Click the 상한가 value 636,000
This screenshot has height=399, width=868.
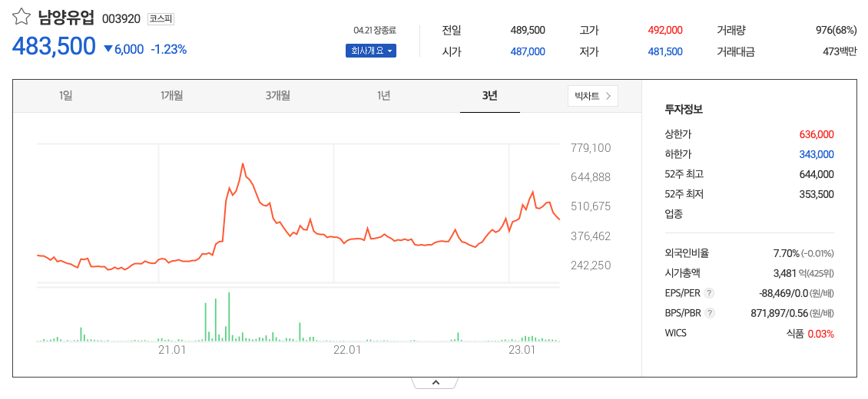817,134
